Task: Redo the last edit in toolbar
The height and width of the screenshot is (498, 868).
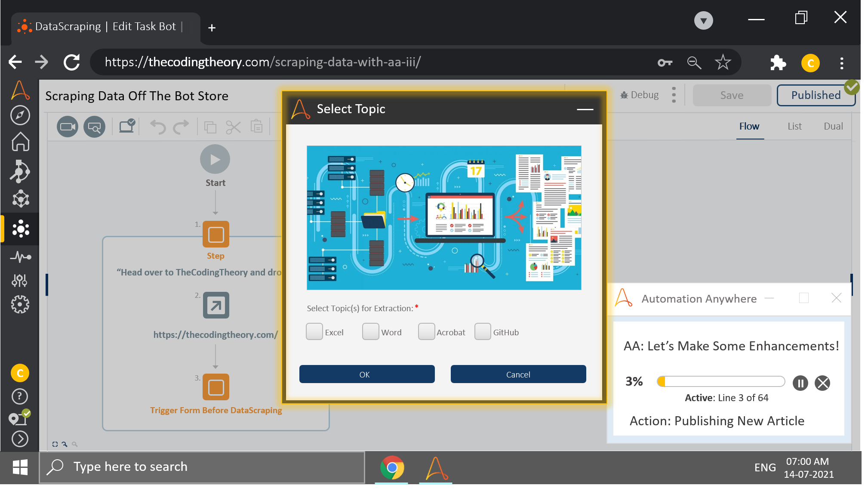Action: coord(181,127)
